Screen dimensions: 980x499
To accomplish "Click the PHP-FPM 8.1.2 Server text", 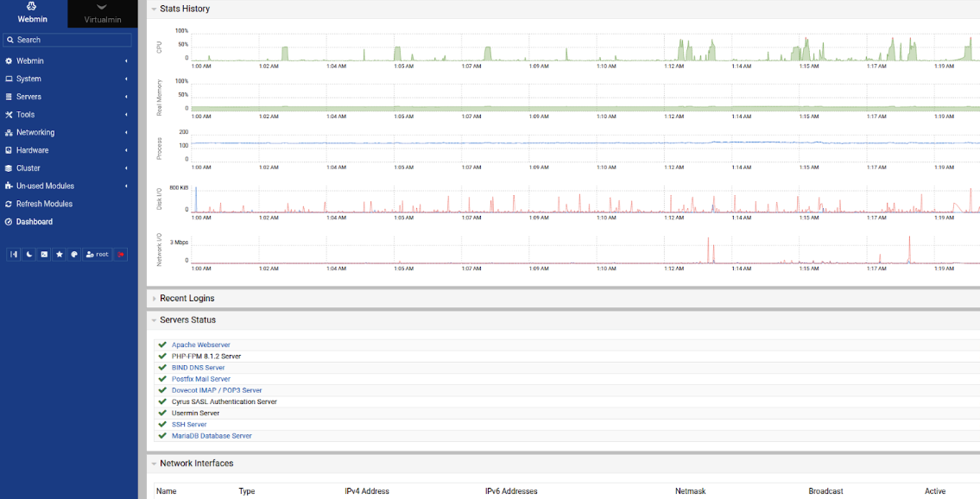I will (206, 357).
